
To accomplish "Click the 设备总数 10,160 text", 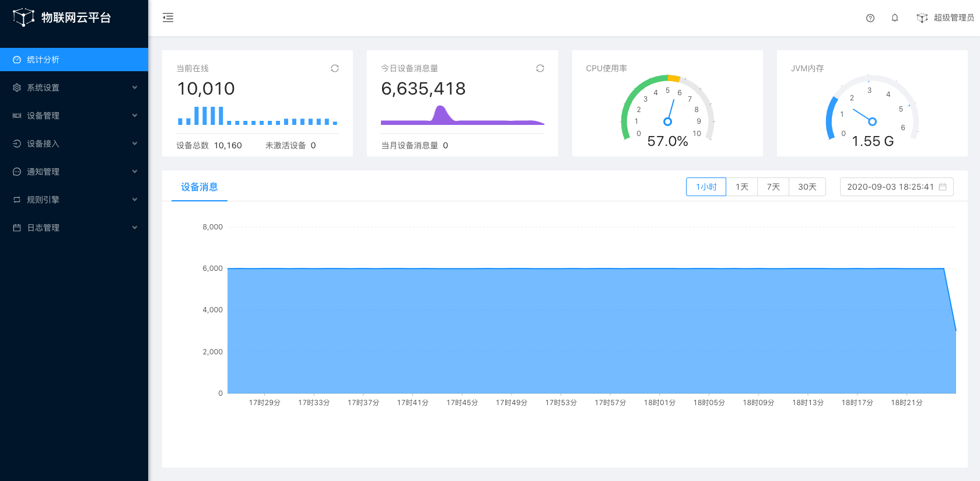I will coord(209,145).
